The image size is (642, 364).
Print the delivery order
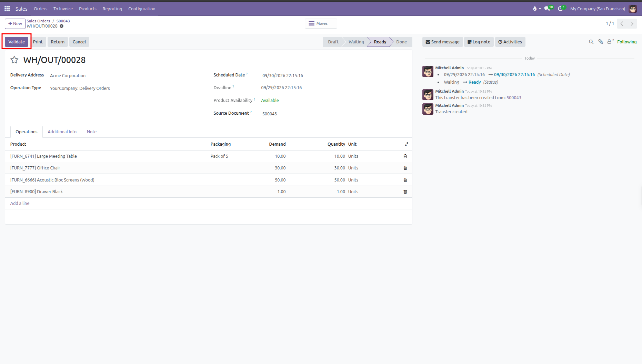point(38,42)
